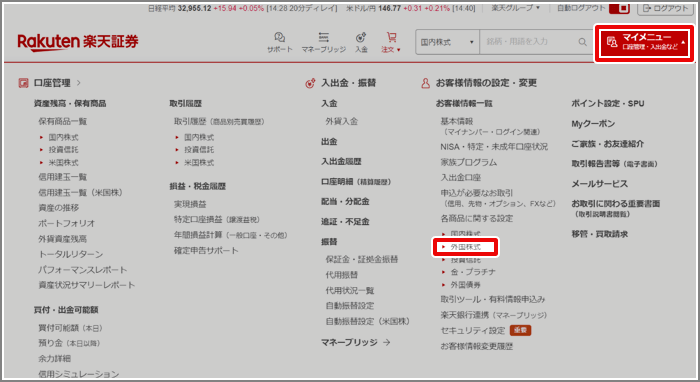This screenshot has width=700, height=382.
Task: Open 確定申告サポート
Action: [x=206, y=250]
